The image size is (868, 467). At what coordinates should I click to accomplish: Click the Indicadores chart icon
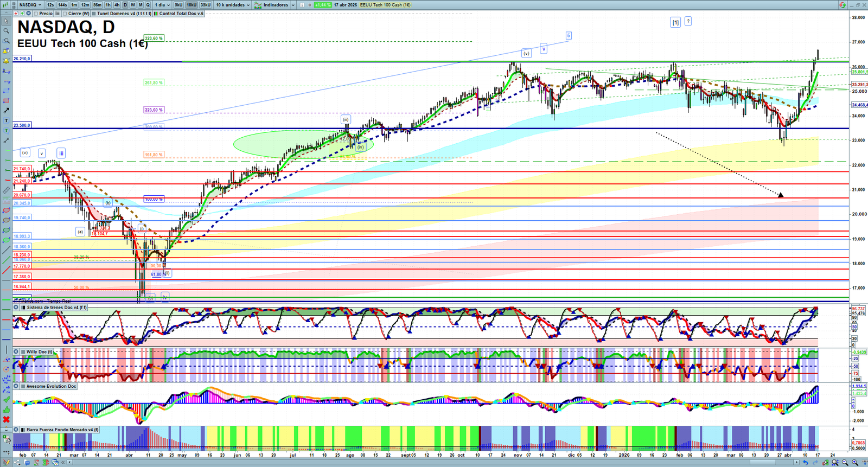point(258,5)
